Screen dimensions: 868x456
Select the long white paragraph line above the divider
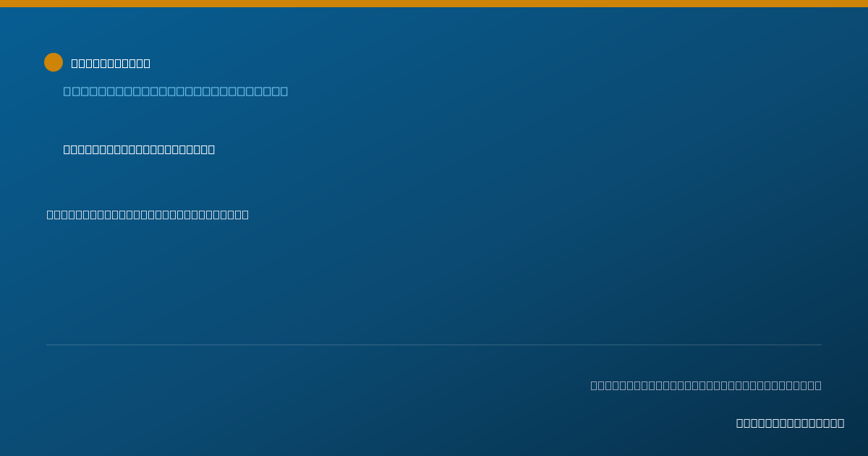click(x=148, y=214)
